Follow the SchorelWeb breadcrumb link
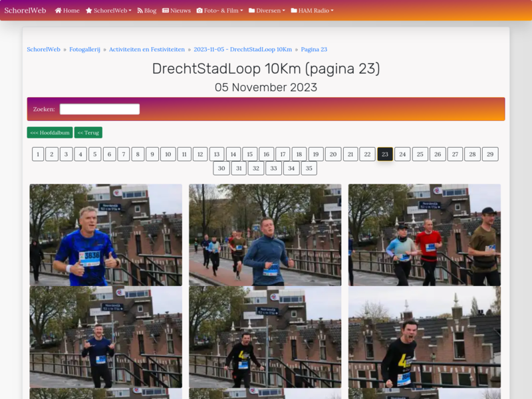The height and width of the screenshot is (399, 532). point(43,49)
